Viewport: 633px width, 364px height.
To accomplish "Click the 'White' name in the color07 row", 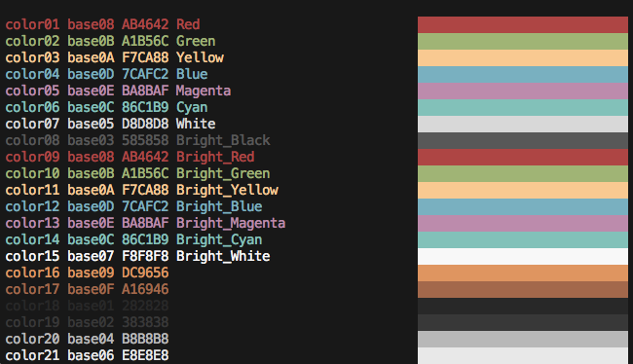I will pos(196,124).
